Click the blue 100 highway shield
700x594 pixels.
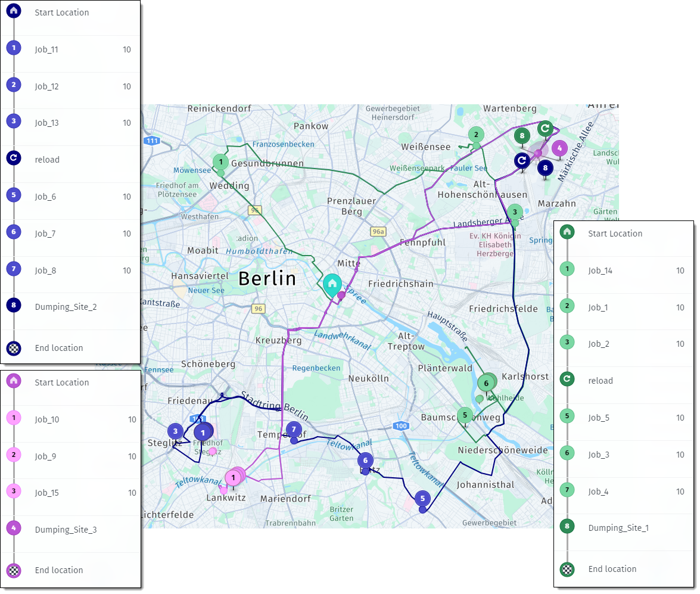[x=401, y=425]
